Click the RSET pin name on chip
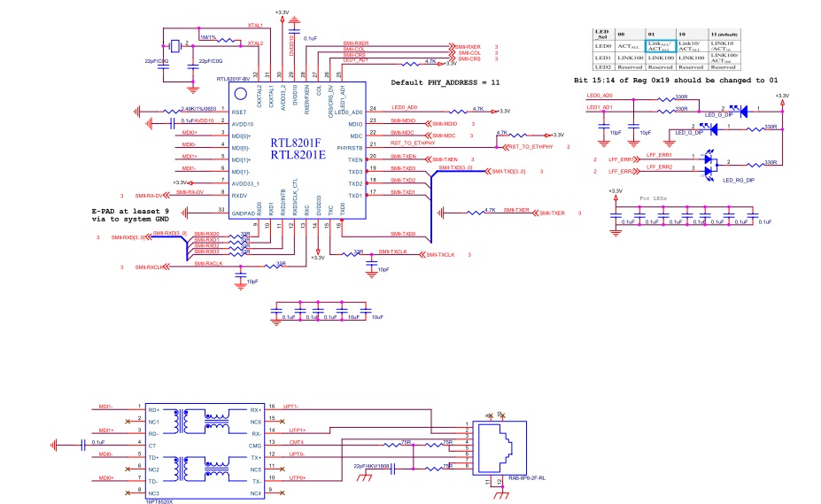 tap(239, 112)
